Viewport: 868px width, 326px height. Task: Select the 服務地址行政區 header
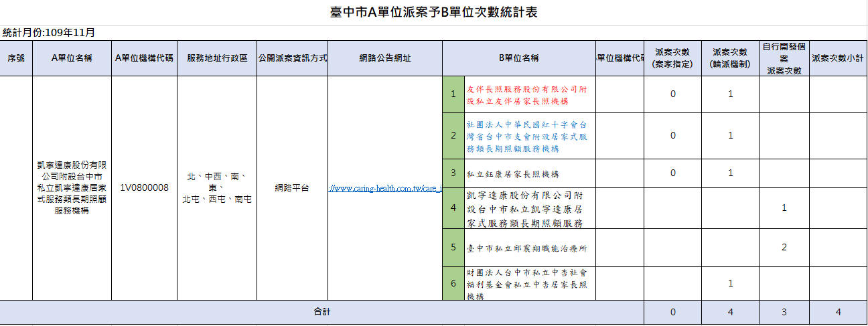click(x=217, y=58)
